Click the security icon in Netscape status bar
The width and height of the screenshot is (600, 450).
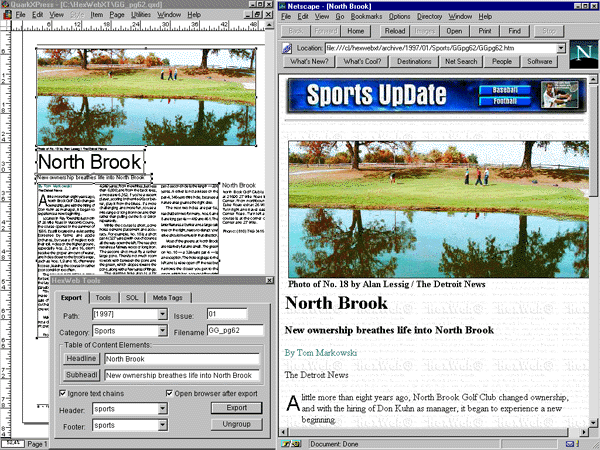click(287, 442)
